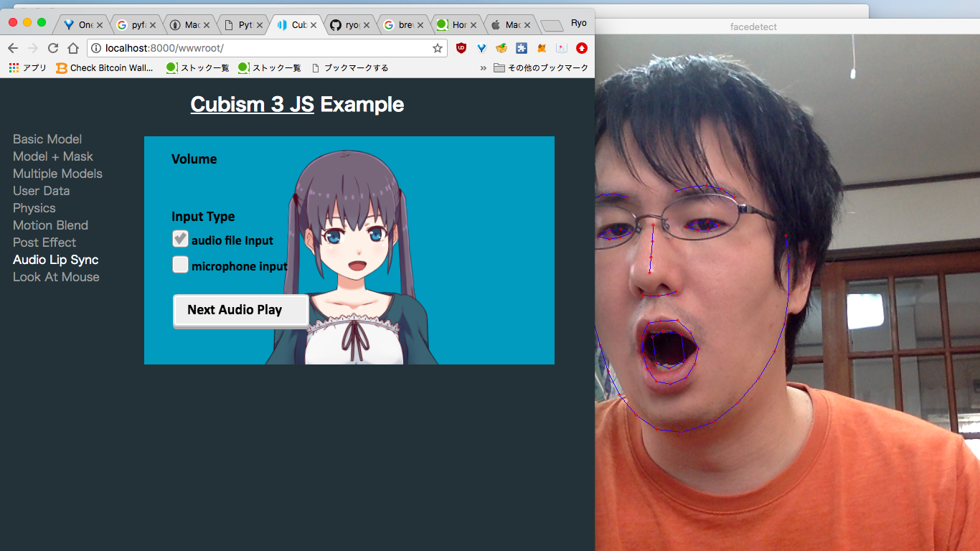
Task: Open the blue Y-shaped extension in toolbar
Action: [x=481, y=48]
